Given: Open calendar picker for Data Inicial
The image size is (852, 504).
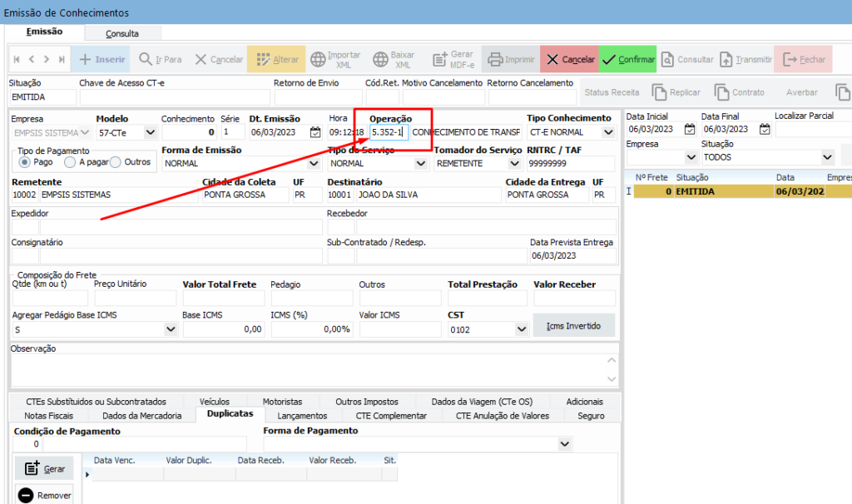Looking at the screenshot, I should (x=690, y=129).
